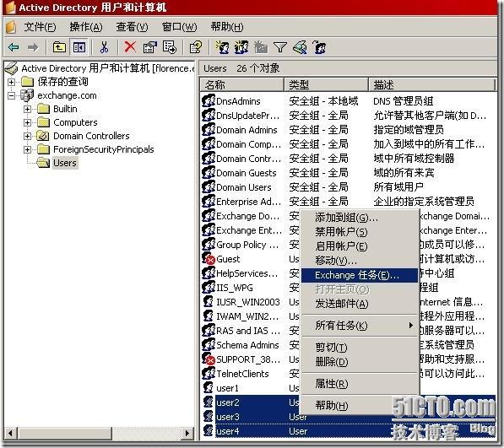Select TelnetClients in the list
504x448 pixels.
(x=242, y=374)
